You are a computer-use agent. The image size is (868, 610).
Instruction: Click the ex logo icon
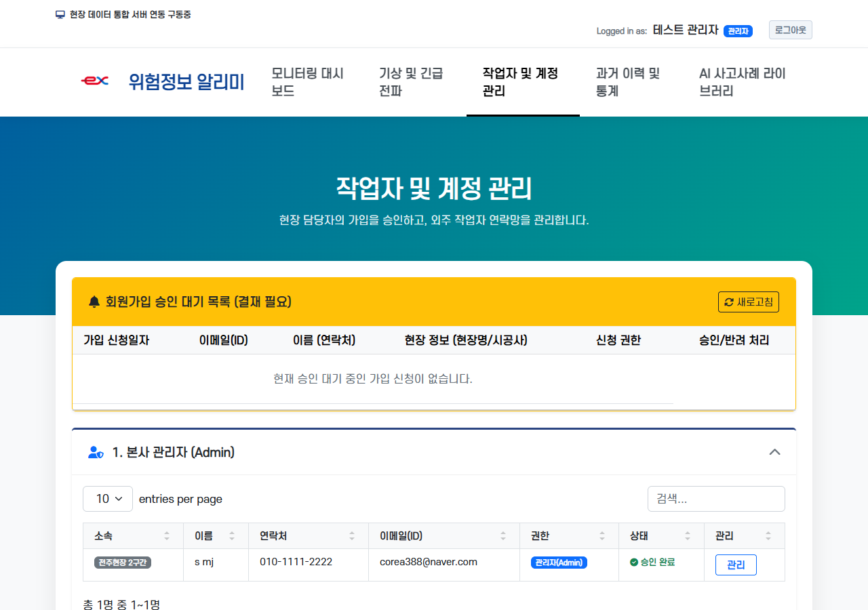pyautogui.click(x=95, y=81)
